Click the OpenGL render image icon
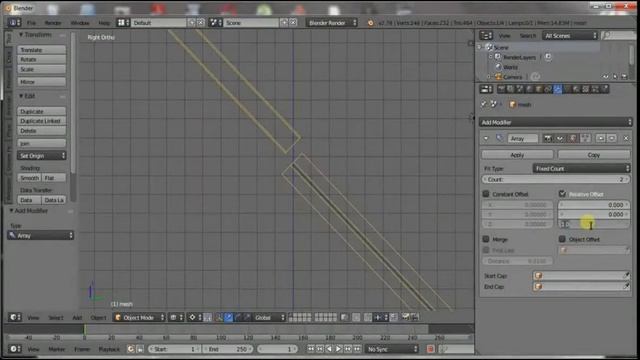 pos(405,317)
